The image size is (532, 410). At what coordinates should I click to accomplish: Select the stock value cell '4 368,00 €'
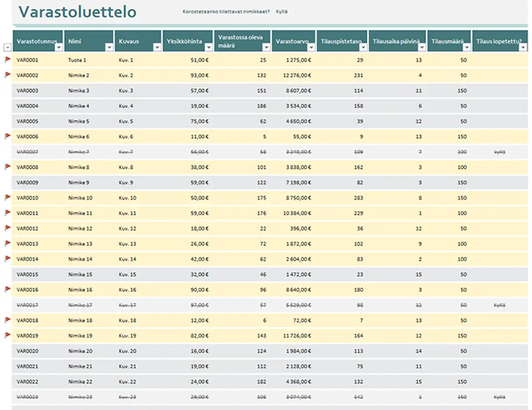click(299, 381)
